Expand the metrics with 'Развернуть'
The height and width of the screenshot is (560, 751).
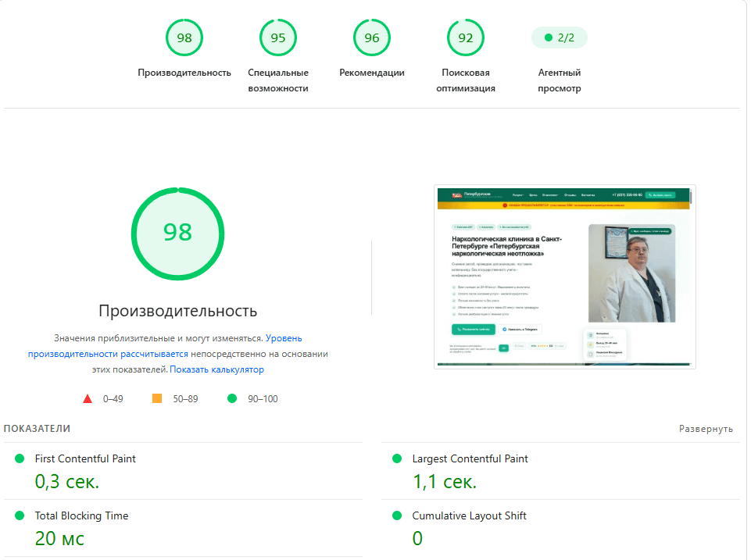[x=706, y=429]
